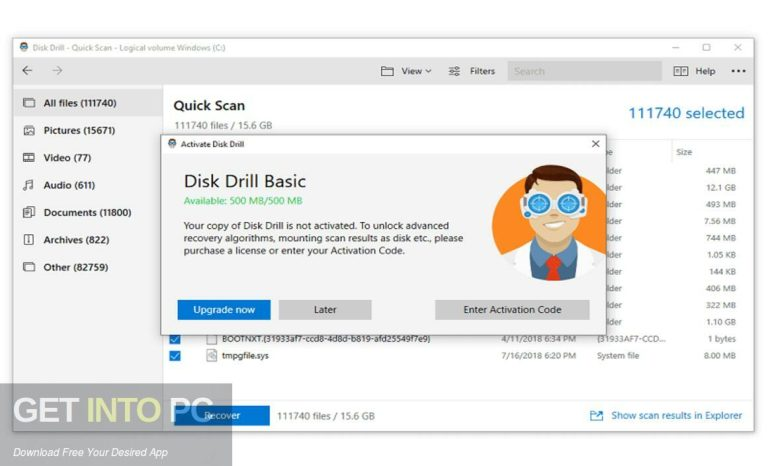Click the Upgrade now button
The height and width of the screenshot is (466, 768).
(224, 310)
